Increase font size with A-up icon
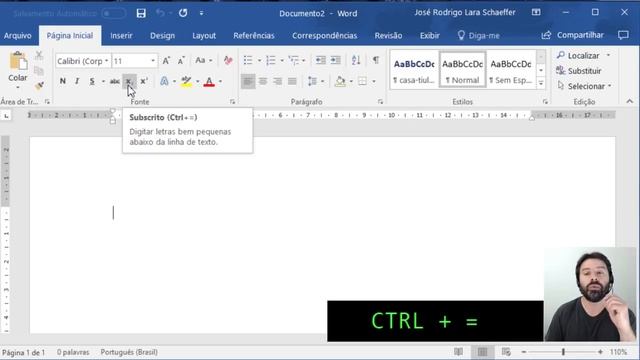The width and height of the screenshot is (640, 360). pyautogui.click(x=166, y=61)
